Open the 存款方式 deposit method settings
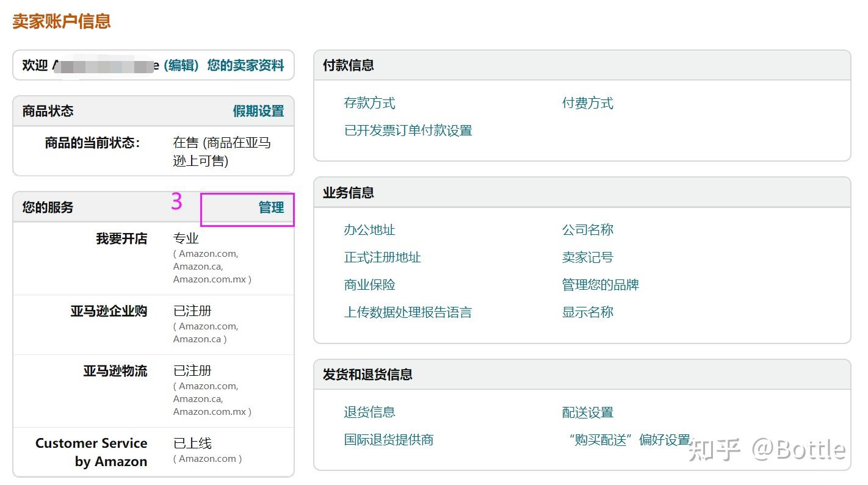The height and width of the screenshot is (485, 868). click(369, 103)
